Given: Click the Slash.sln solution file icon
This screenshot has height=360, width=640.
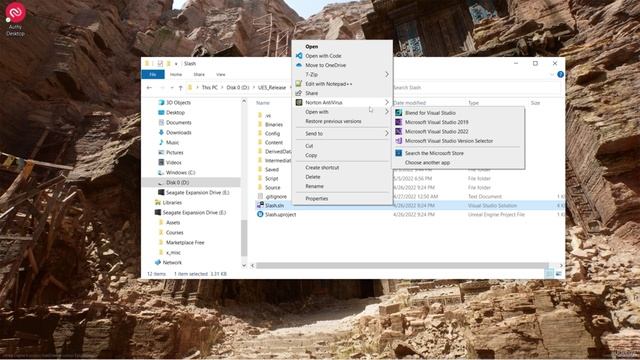Looking at the screenshot, I should pyautogui.click(x=260, y=205).
